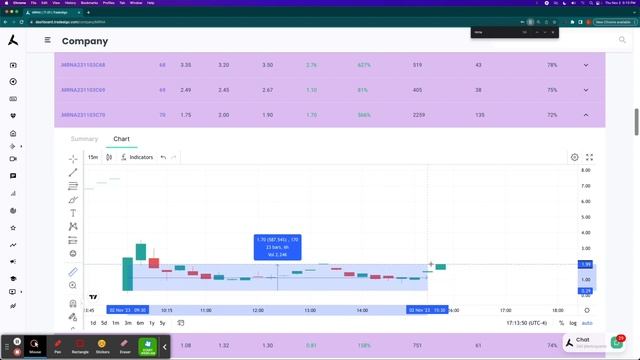Set the chart range to 1m
The image size is (640, 360).
[116, 323]
